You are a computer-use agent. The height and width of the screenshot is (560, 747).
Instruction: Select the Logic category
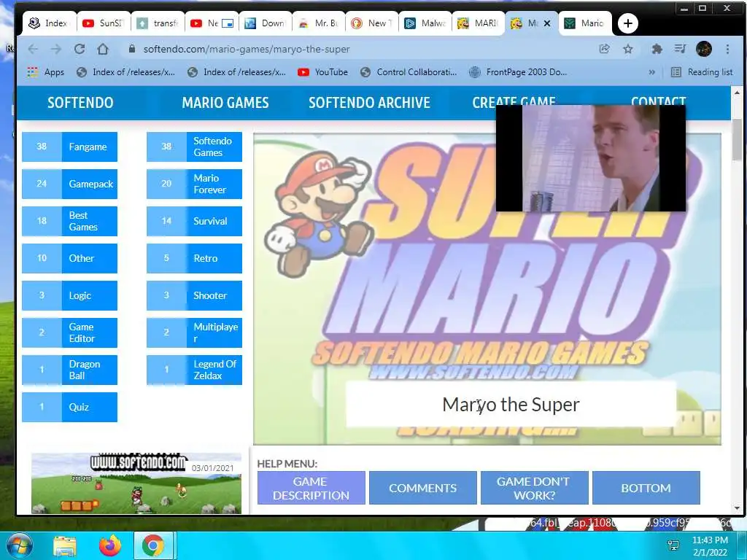tap(69, 295)
